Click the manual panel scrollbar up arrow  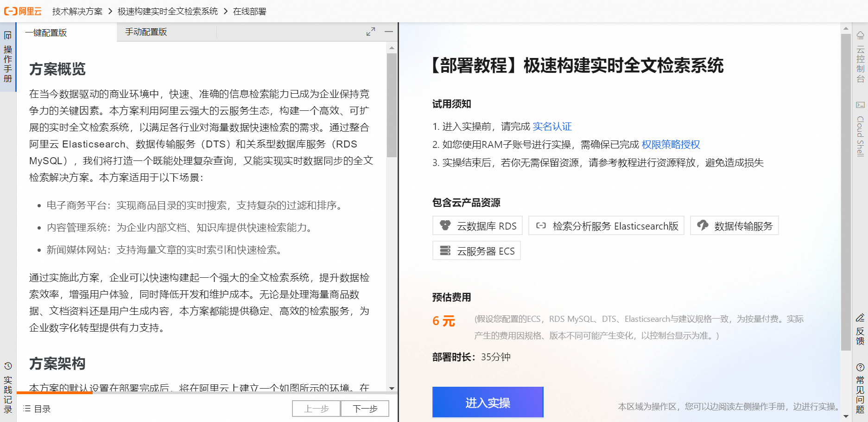tap(392, 48)
